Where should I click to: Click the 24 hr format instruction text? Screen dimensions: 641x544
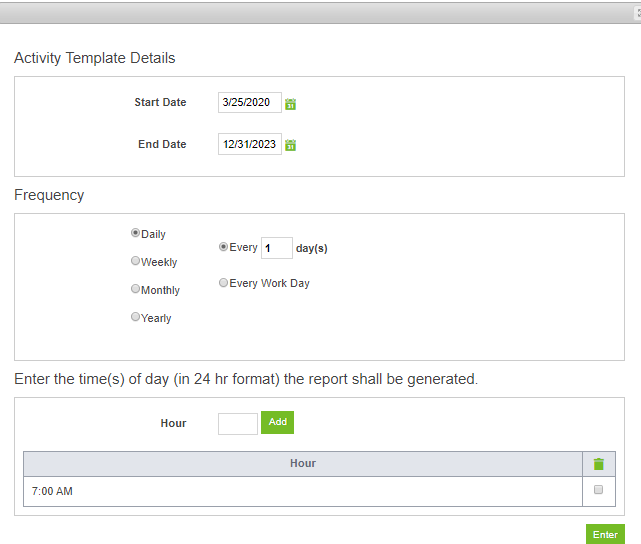(x=246, y=379)
